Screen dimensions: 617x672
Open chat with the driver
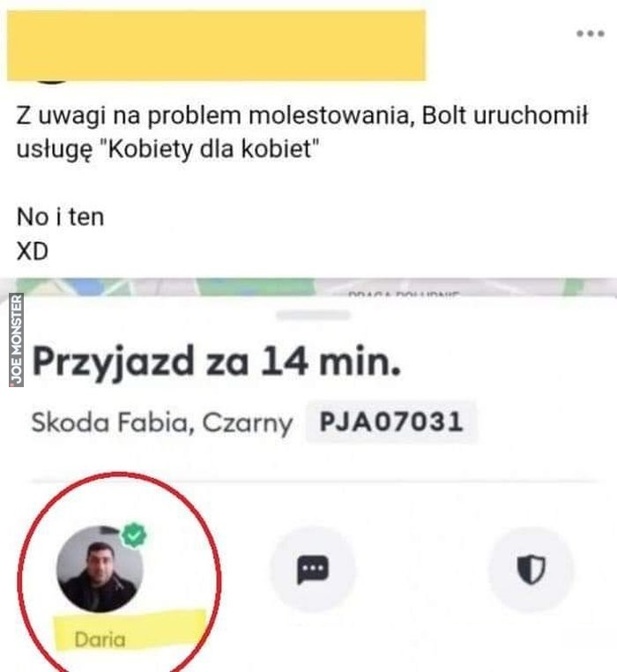pyautogui.click(x=313, y=570)
